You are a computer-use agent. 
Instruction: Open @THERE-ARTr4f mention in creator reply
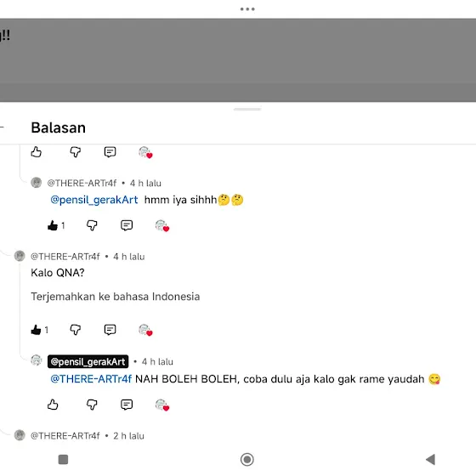[91, 379]
